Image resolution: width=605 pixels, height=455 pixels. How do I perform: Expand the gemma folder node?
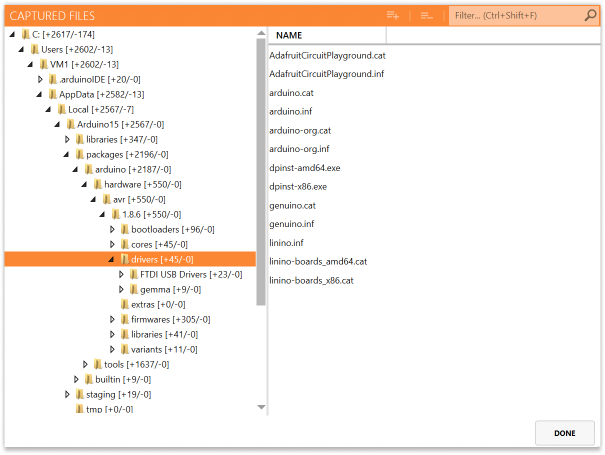click(121, 289)
